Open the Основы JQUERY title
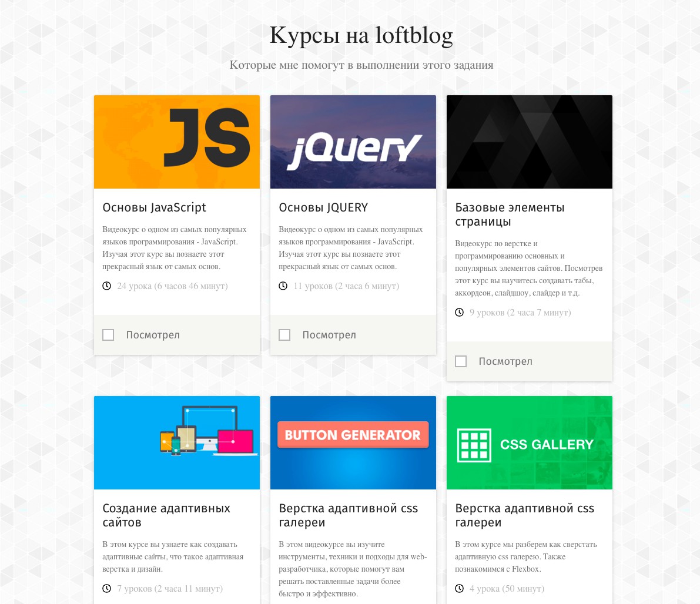Viewport: 700px width, 604px height. click(x=323, y=207)
